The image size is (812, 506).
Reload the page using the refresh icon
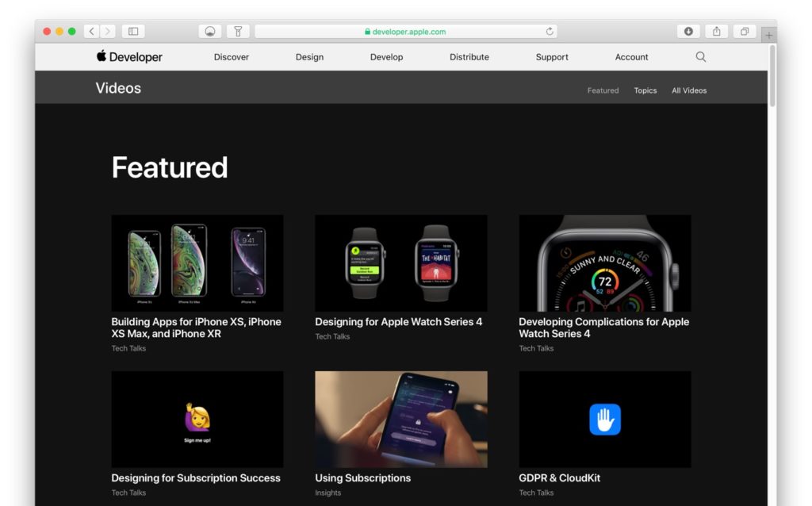[549, 31]
